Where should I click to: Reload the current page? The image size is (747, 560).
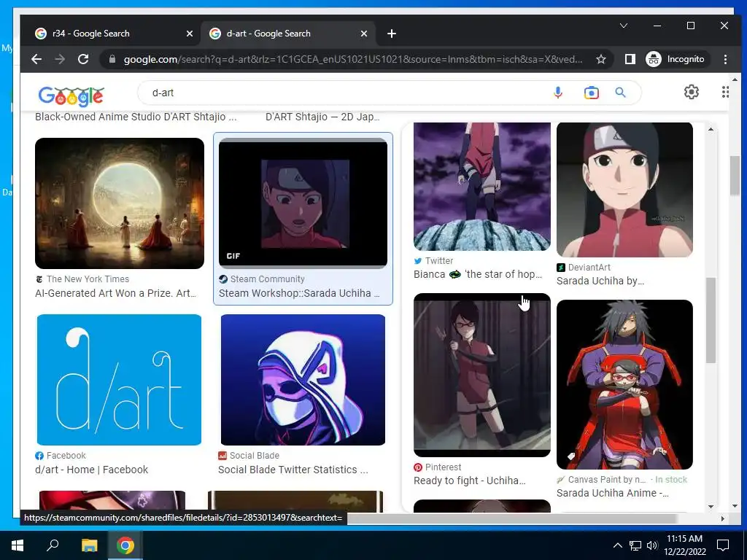tap(83, 59)
